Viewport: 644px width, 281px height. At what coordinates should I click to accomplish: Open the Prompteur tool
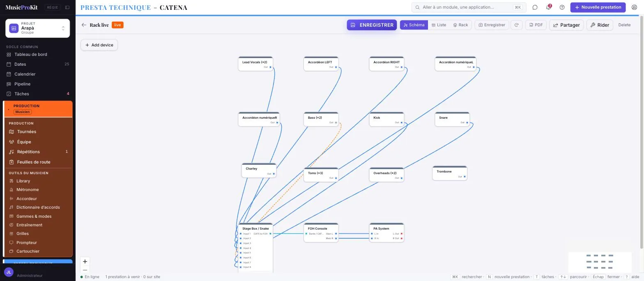38,243
